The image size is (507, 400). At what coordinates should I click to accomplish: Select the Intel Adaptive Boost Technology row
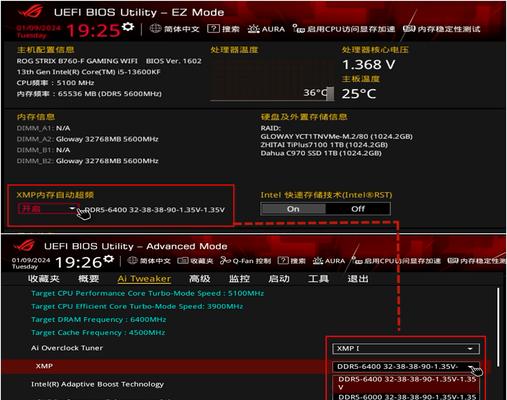[163, 384]
